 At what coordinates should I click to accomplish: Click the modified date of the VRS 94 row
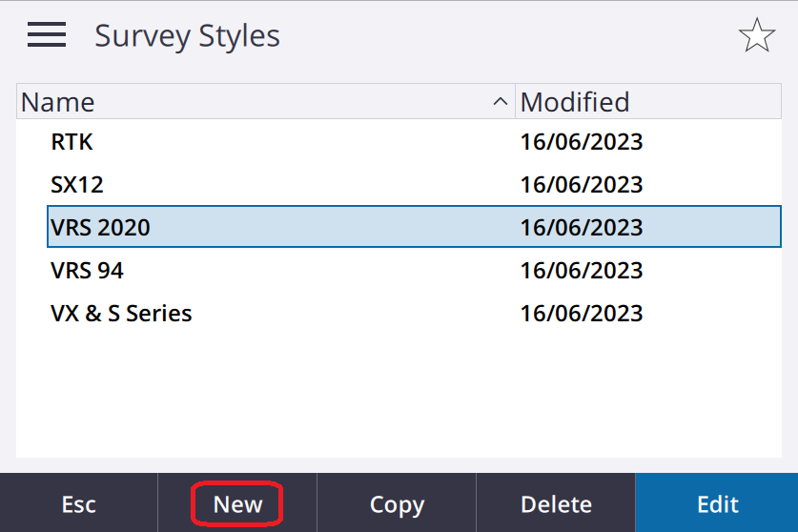582,271
